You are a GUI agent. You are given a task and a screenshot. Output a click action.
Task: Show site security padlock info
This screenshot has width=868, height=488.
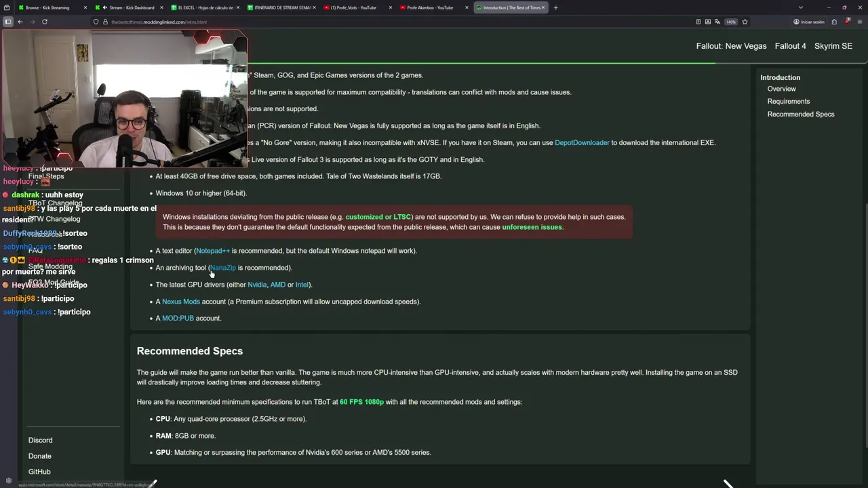coord(104,22)
